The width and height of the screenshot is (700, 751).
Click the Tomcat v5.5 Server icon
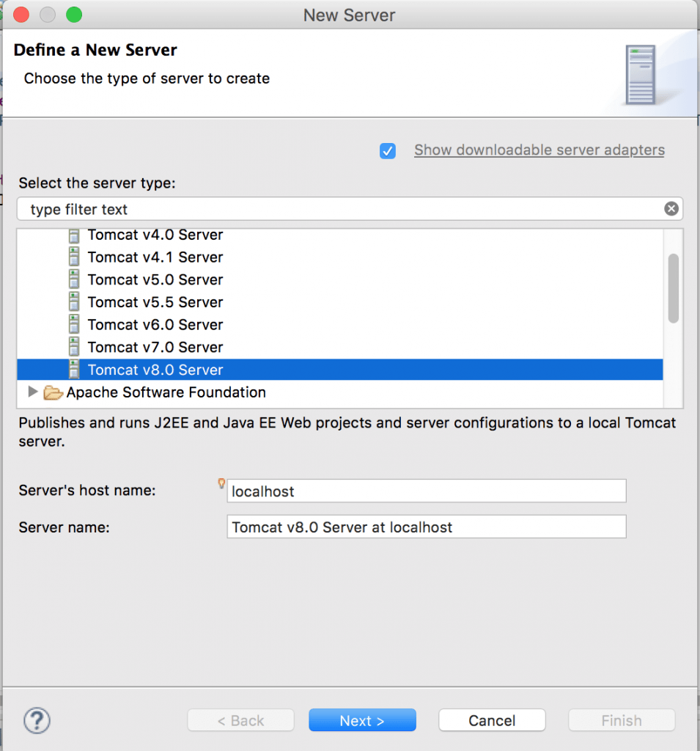74,302
